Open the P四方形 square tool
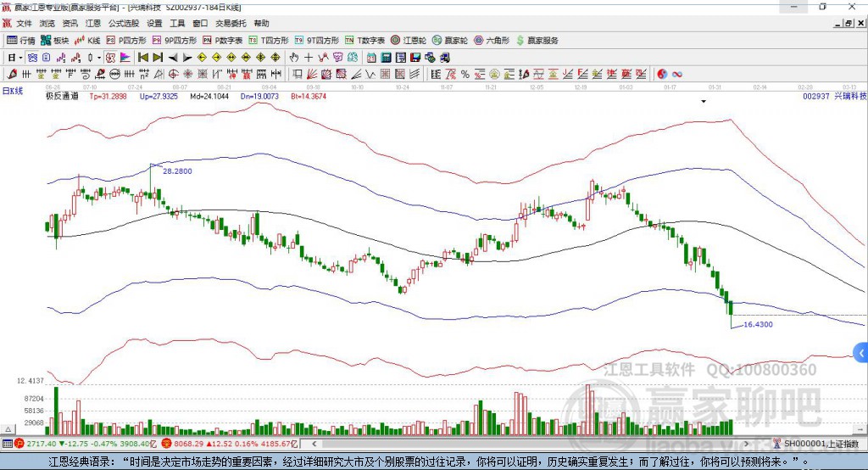The image size is (868, 470). click(x=126, y=41)
